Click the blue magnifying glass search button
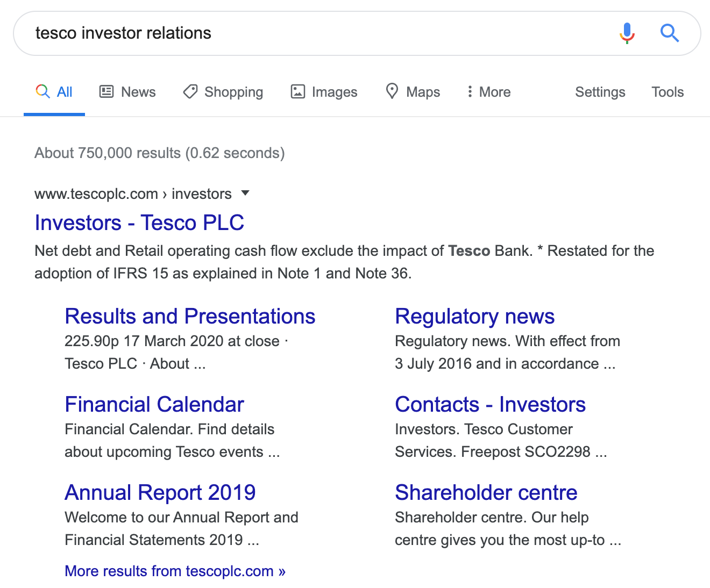This screenshot has height=588, width=710. pos(670,33)
